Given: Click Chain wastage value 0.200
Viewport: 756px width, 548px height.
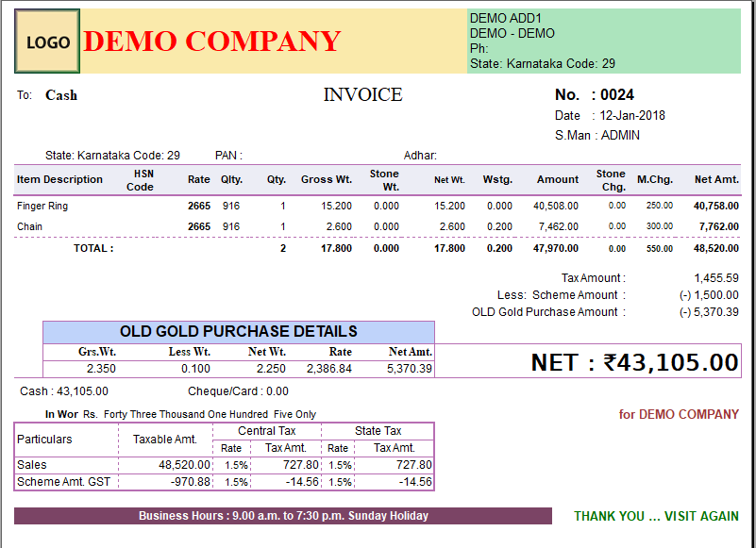Looking at the screenshot, I should (499, 226).
